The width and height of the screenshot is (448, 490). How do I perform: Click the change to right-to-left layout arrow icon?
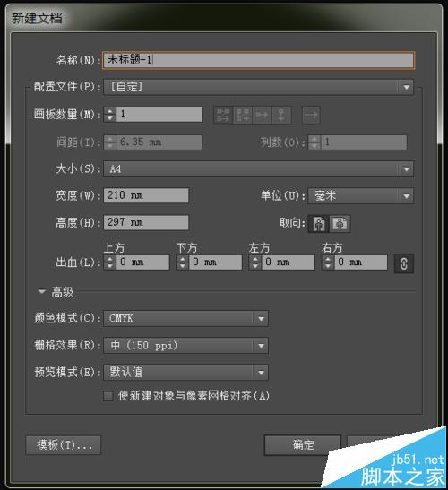pyautogui.click(x=311, y=115)
